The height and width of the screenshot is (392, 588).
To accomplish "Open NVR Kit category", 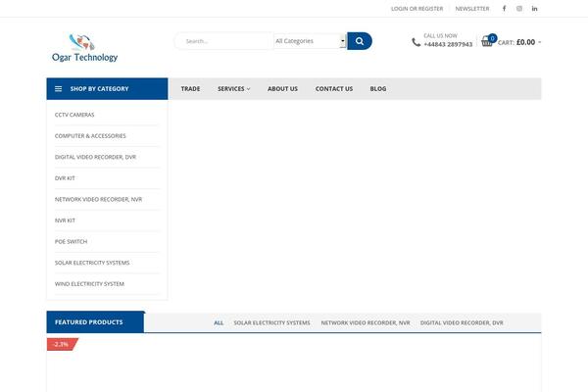I will pos(65,220).
